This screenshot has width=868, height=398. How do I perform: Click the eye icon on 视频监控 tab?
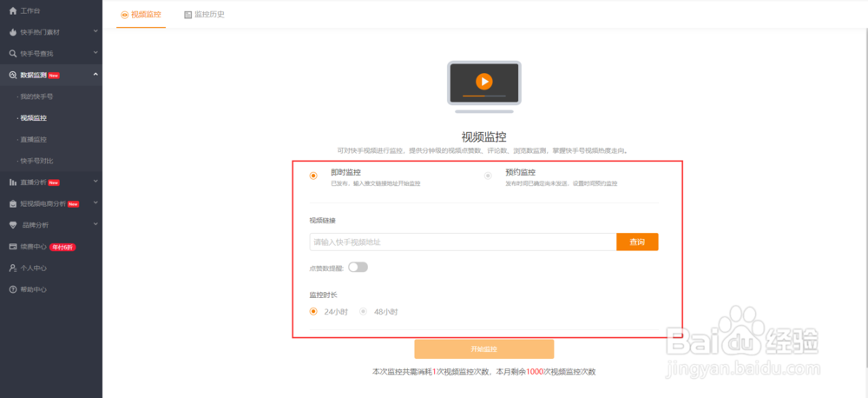(124, 15)
